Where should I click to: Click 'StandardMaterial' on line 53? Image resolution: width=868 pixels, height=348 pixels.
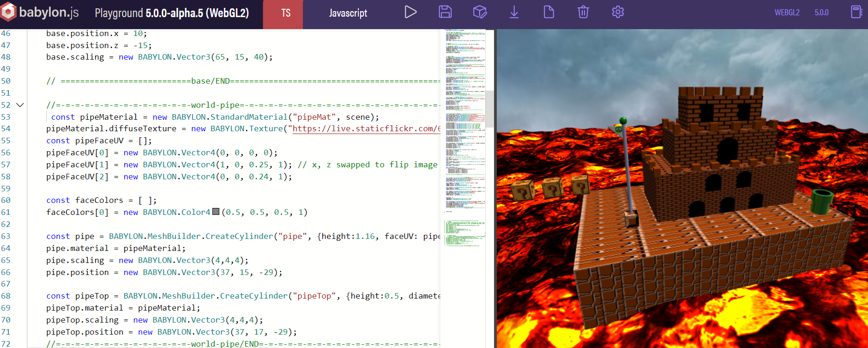249,117
